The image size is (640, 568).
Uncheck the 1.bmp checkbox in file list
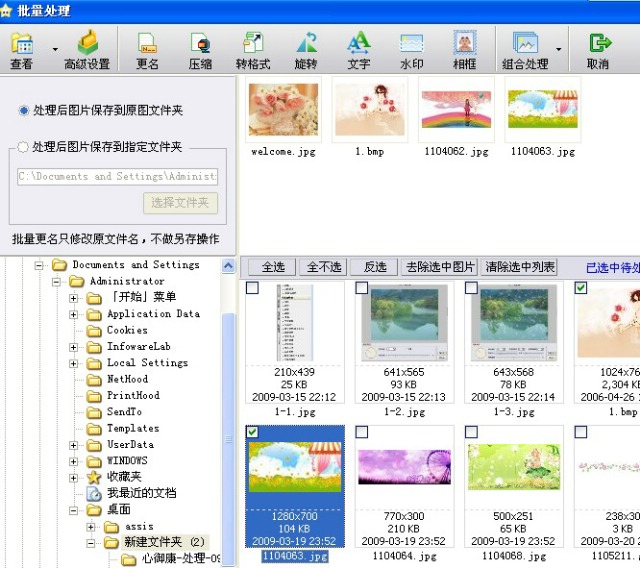tap(580, 288)
